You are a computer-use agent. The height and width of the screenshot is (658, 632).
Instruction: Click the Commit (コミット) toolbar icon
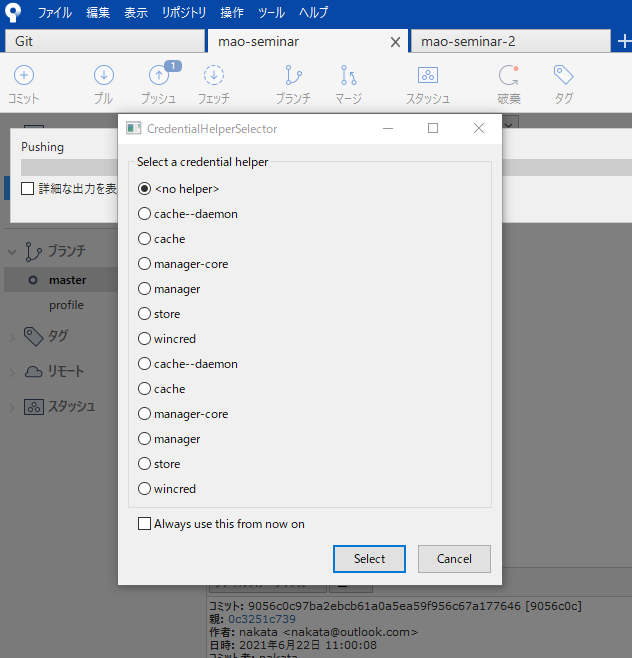point(24,76)
